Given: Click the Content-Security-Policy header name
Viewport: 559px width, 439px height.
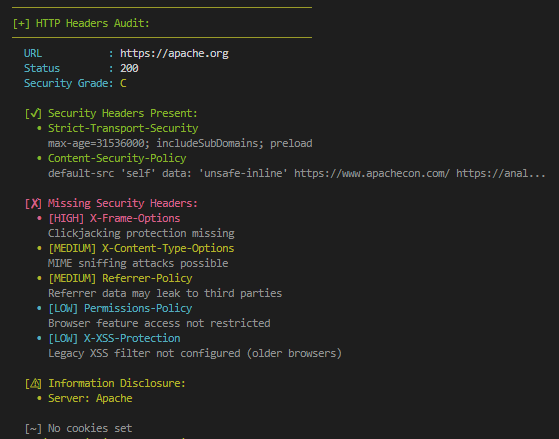Looking at the screenshot, I should [117, 158].
